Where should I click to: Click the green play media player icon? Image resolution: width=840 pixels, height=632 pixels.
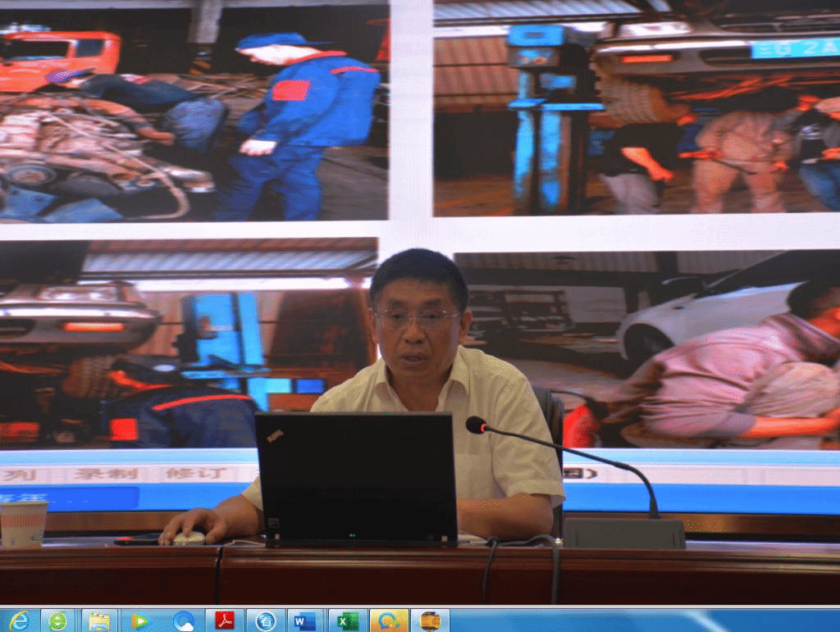[x=140, y=621]
